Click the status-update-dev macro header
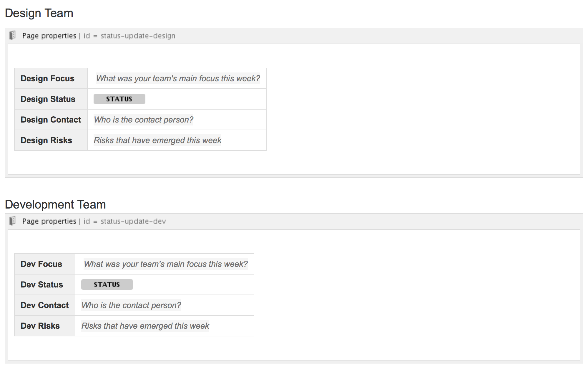588x367 pixels. pos(294,221)
